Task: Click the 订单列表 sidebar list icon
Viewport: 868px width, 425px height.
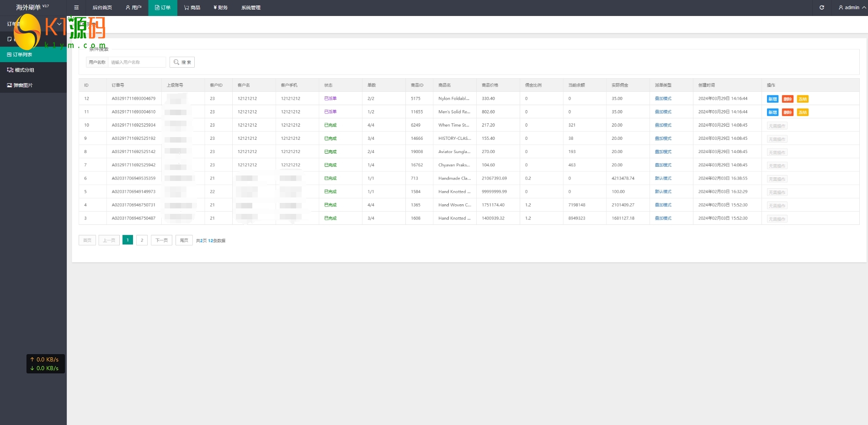Action: [x=9, y=55]
